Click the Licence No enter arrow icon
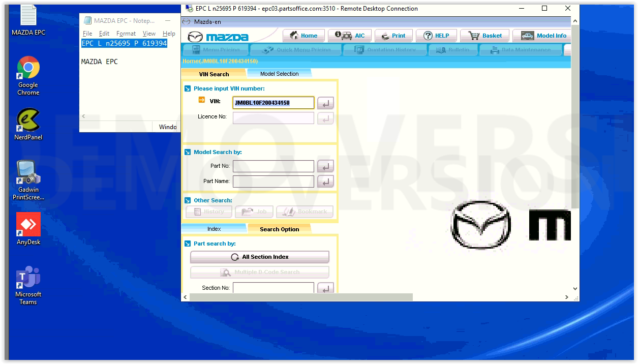The height and width of the screenshot is (364, 638). click(325, 118)
